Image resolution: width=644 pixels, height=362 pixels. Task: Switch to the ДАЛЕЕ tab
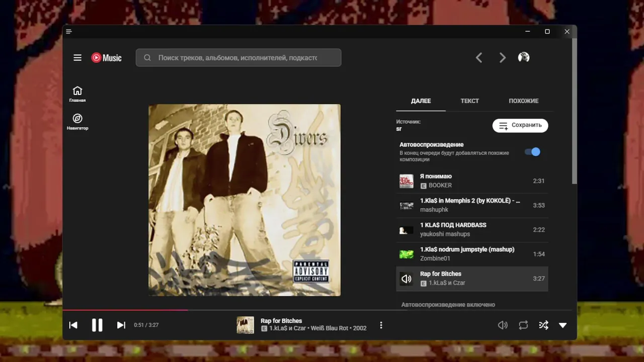[421, 101]
